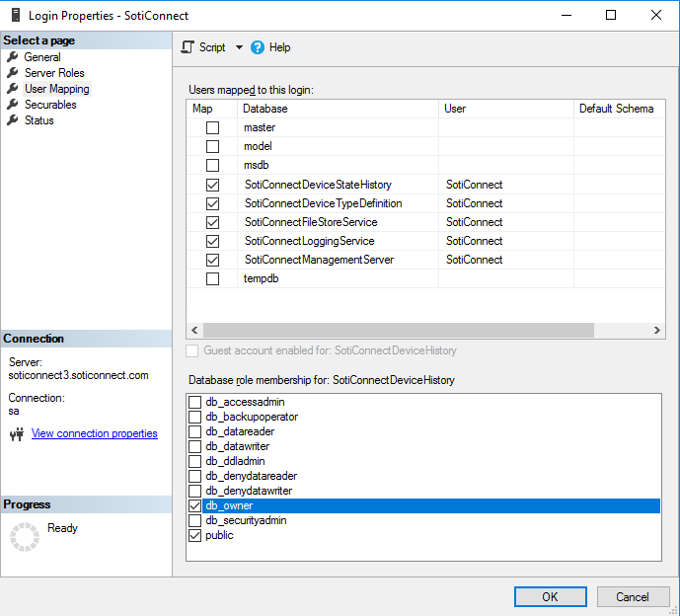Uncheck Map for SotiConnectFileStoreService

tap(212, 222)
